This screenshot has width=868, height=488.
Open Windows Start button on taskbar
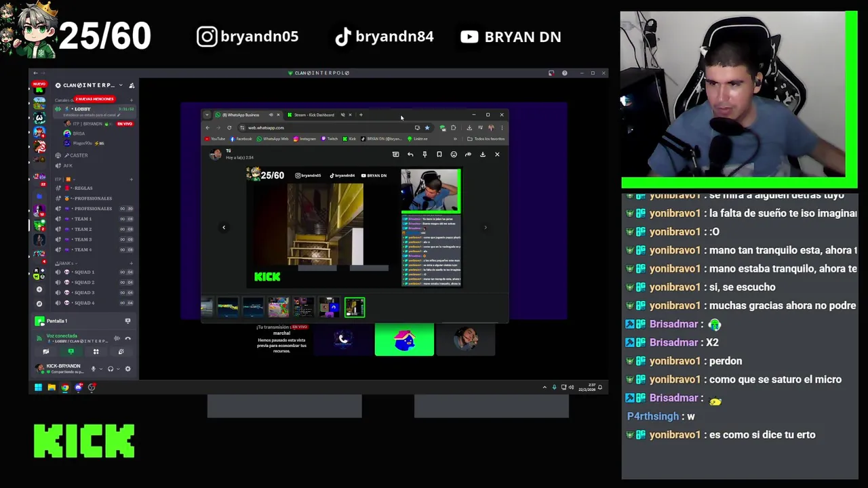point(38,388)
